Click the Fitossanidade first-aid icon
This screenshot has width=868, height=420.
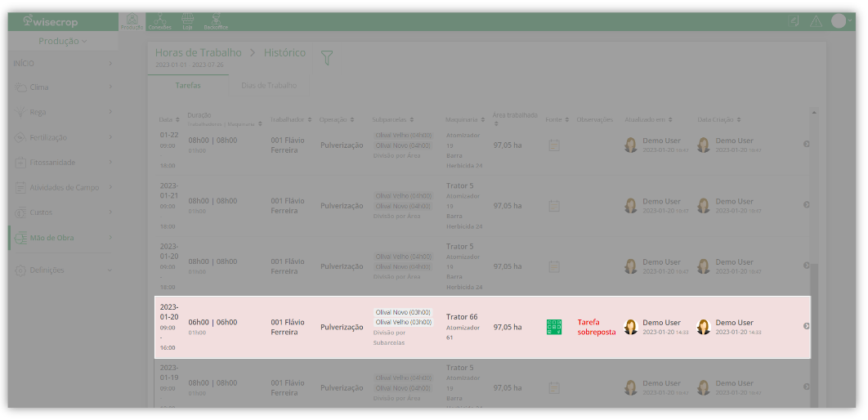coord(20,162)
